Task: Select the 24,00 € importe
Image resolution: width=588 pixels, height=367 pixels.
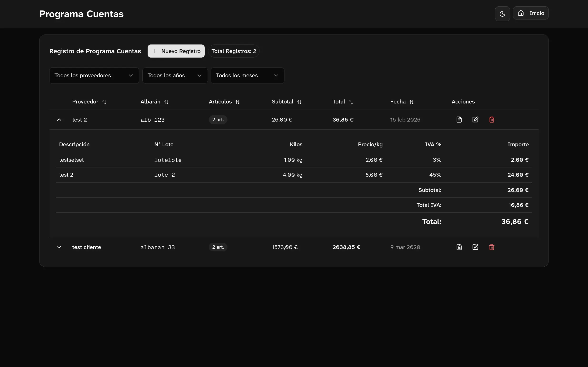Action: [x=518, y=175]
